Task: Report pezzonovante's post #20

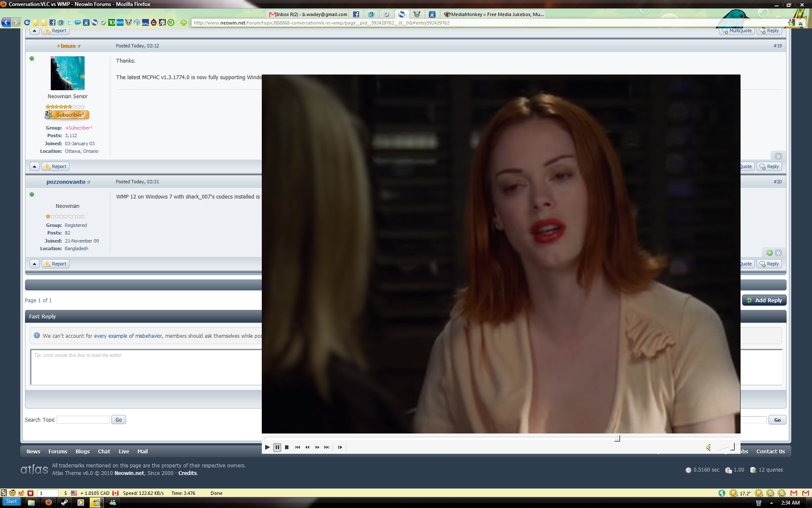Action: pyautogui.click(x=55, y=264)
